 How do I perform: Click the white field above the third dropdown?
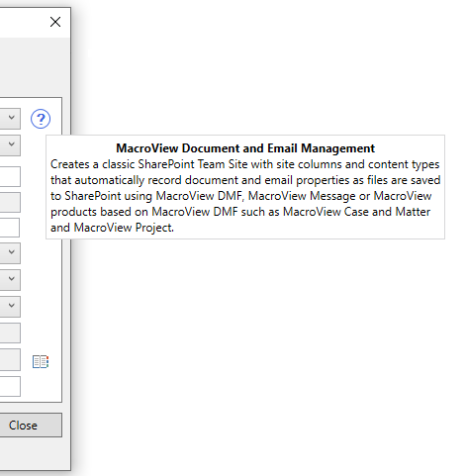(x=10, y=228)
